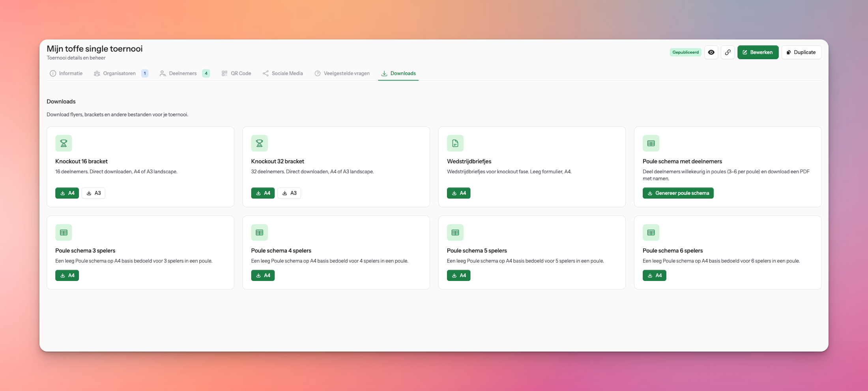This screenshot has width=868, height=391.
Task: Open the Informatie tab
Action: coord(66,73)
